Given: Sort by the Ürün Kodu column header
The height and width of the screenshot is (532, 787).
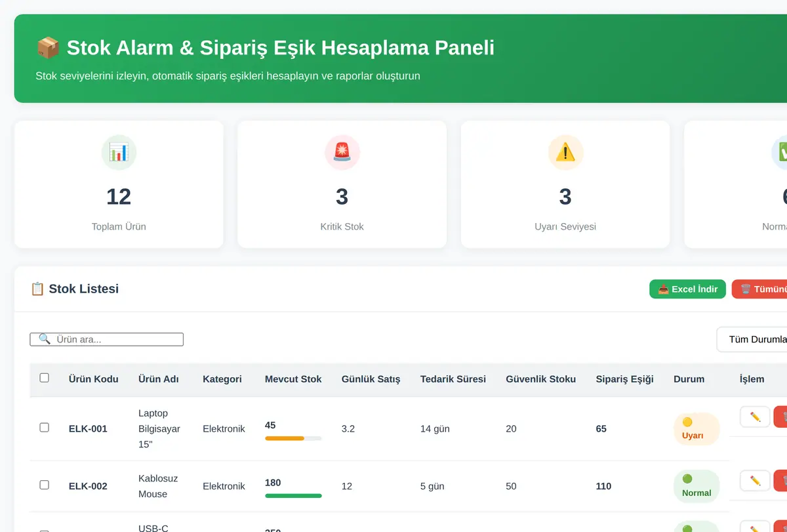Looking at the screenshot, I should (94, 379).
